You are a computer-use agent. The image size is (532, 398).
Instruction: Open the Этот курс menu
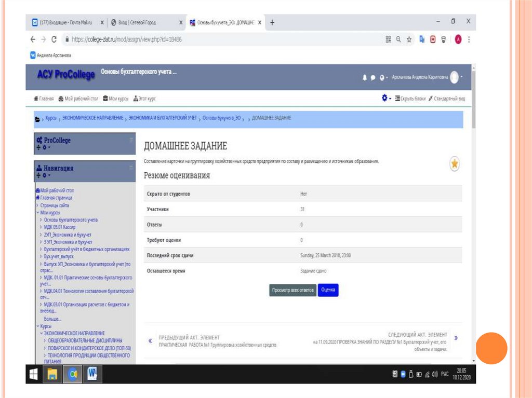144,99
